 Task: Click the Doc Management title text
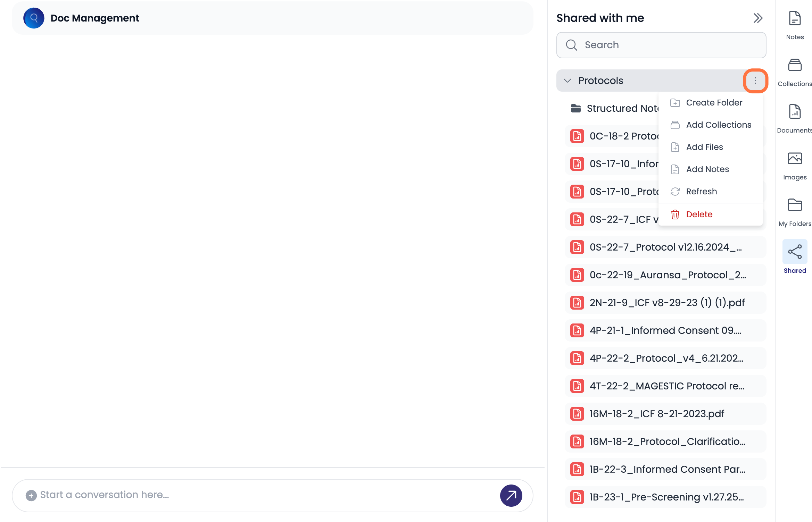click(94, 18)
